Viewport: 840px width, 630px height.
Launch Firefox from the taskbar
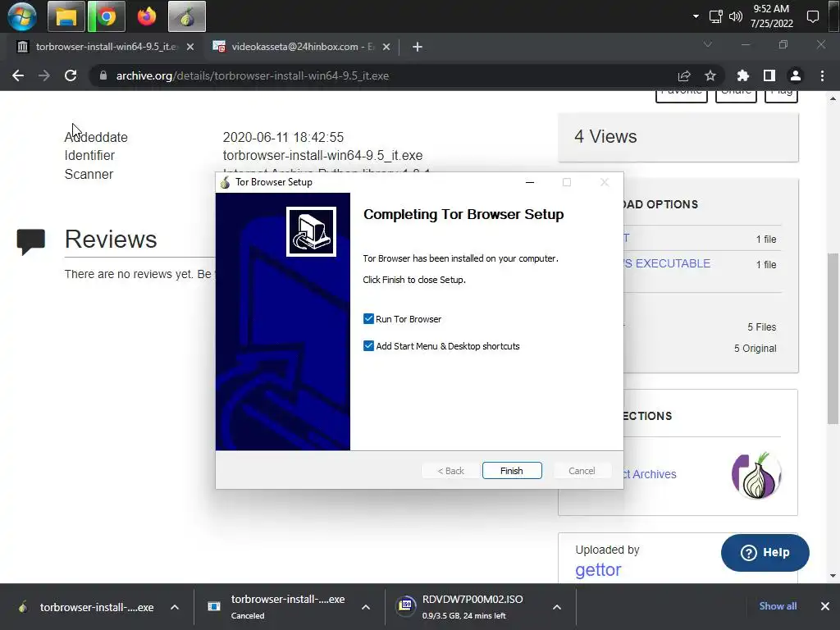point(147,16)
